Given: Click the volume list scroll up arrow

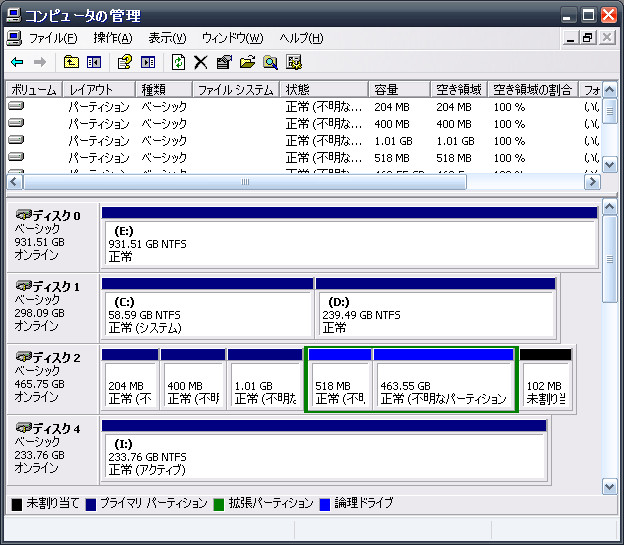Looking at the screenshot, I should click(610, 90).
